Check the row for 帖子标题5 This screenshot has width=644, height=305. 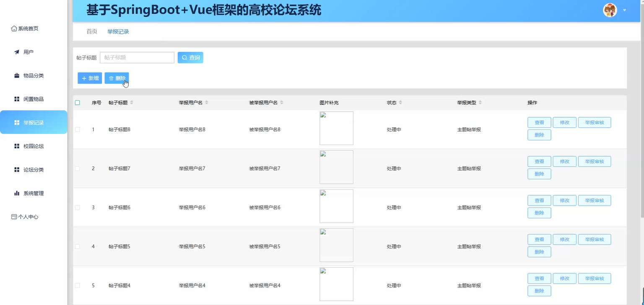tap(77, 246)
